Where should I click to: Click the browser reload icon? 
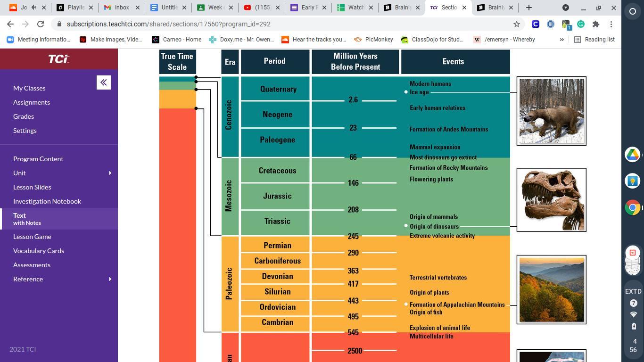click(41, 24)
